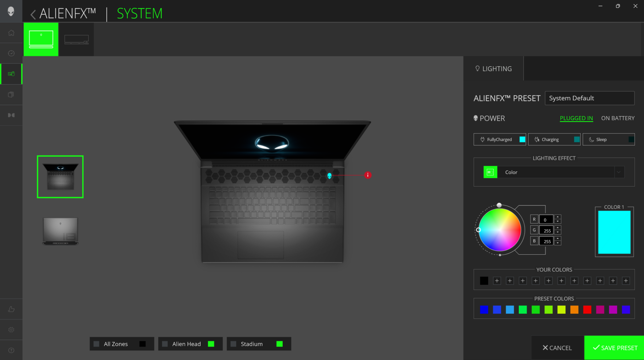Check the Alien Head zone checkbox
The height and width of the screenshot is (360, 644).
point(165,344)
